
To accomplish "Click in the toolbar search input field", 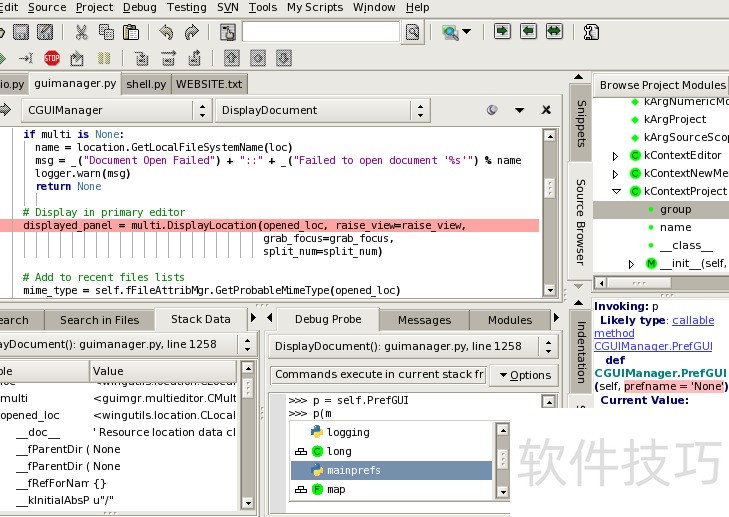I will click(x=321, y=32).
